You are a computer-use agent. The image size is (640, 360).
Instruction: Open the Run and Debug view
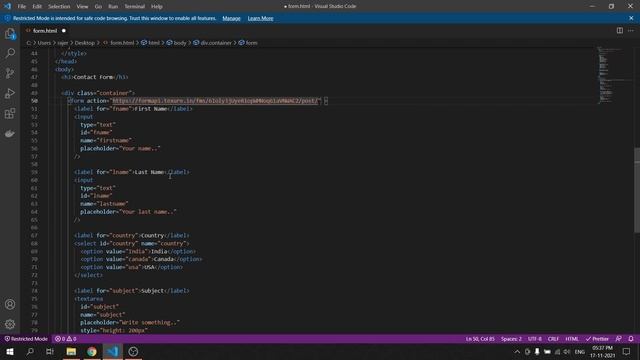point(10,93)
